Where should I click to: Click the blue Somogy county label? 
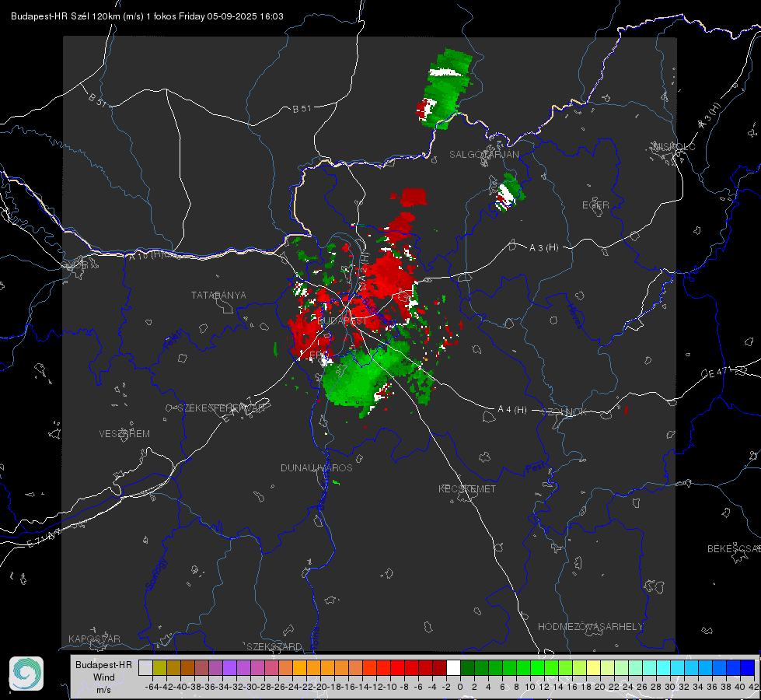pyautogui.click(x=156, y=574)
